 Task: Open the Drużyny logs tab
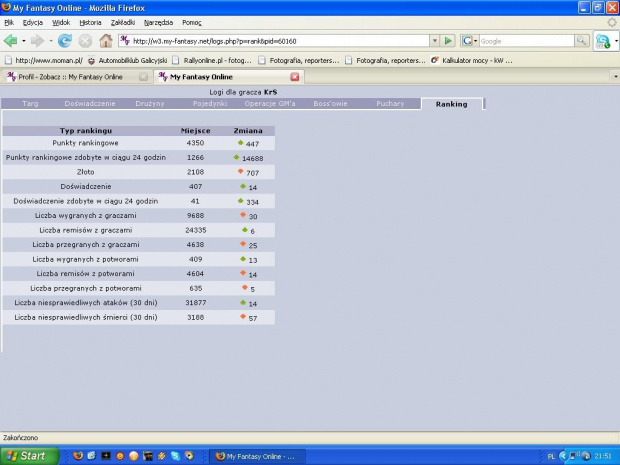[x=150, y=104]
